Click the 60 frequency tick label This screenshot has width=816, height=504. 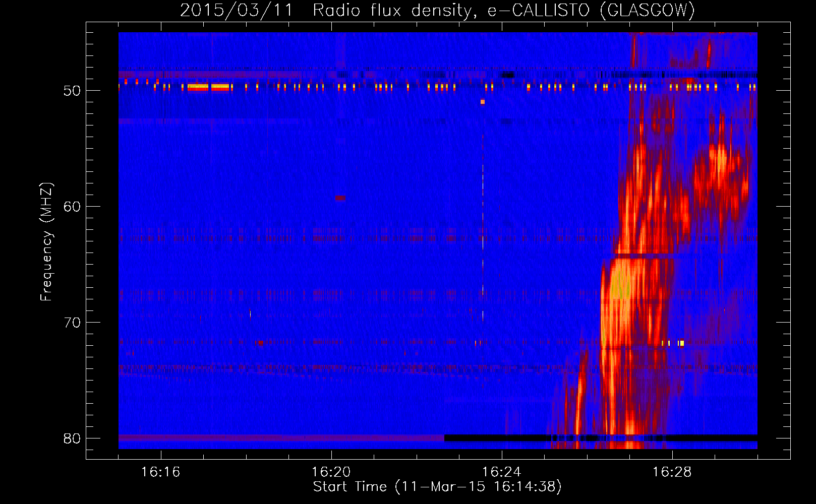[x=72, y=207]
